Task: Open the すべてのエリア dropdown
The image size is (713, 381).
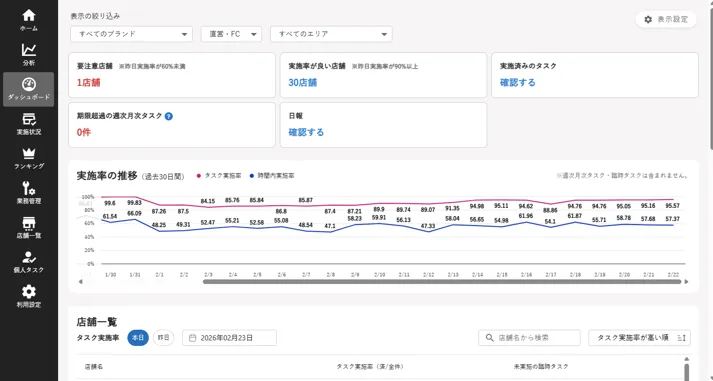Action: [331, 34]
